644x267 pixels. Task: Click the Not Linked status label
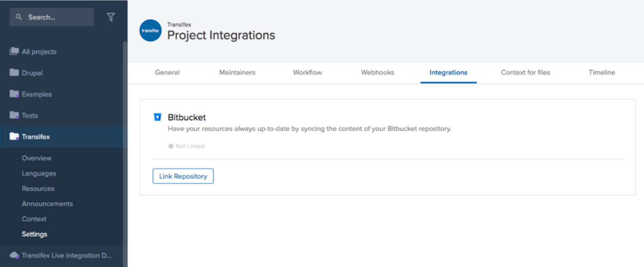point(190,146)
